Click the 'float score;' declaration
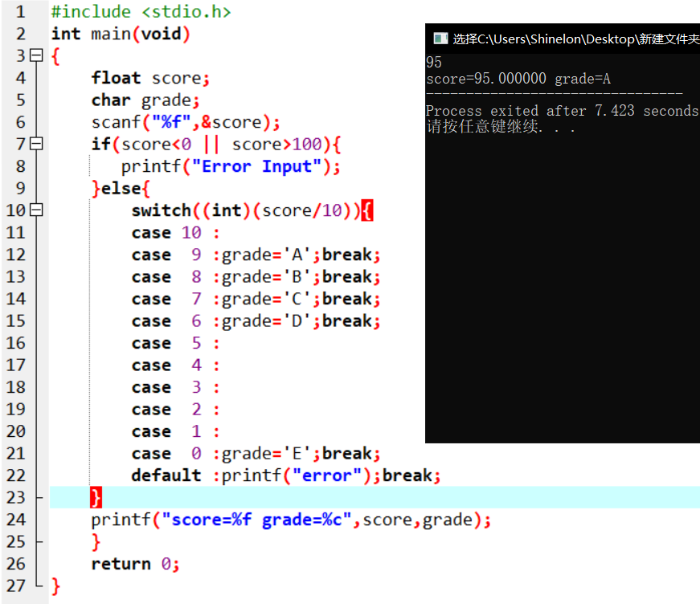The width and height of the screenshot is (700, 604). pyautogui.click(x=150, y=78)
